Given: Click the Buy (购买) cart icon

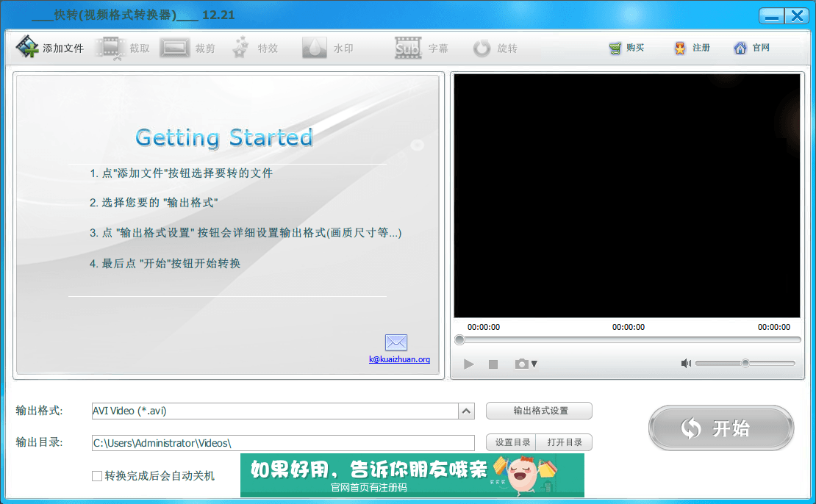Looking at the screenshot, I should (x=615, y=48).
